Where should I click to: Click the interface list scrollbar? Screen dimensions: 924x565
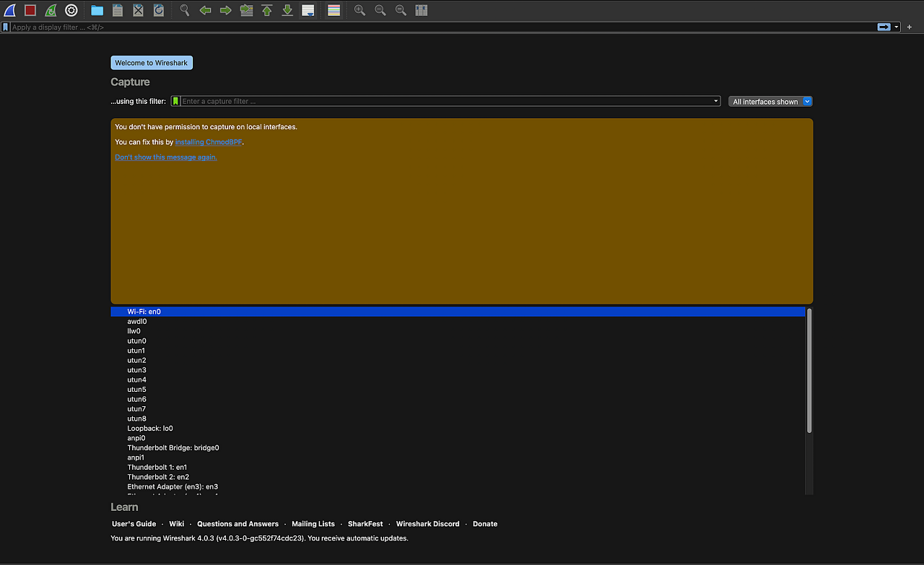point(809,371)
